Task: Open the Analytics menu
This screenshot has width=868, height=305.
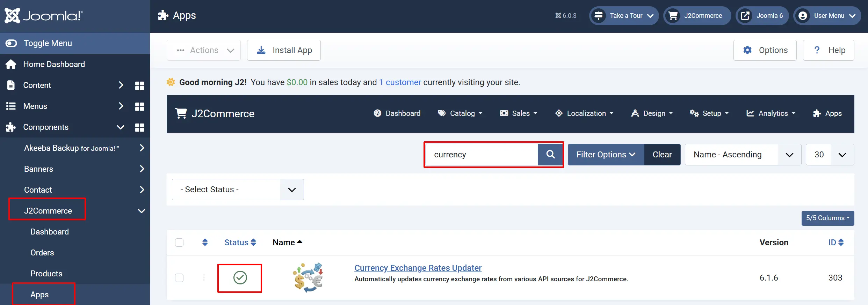Action: click(771, 113)
